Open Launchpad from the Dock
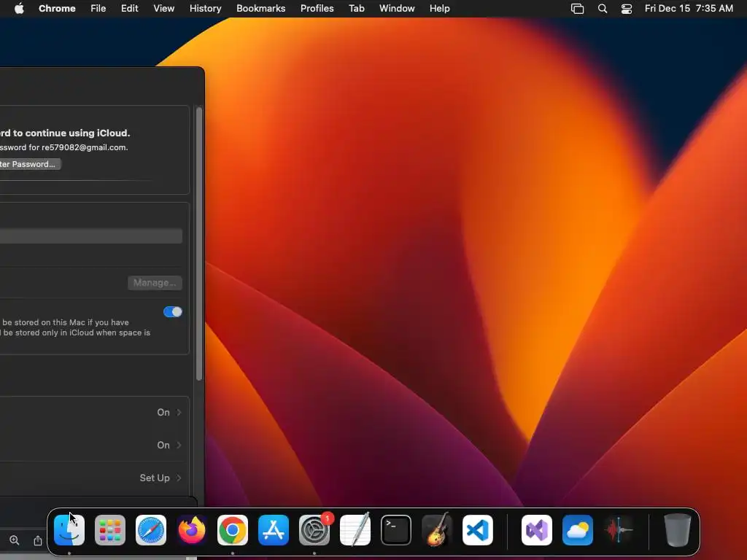Image resolution: width=747 pixels, height=560 pixels. tap(110, 530)
